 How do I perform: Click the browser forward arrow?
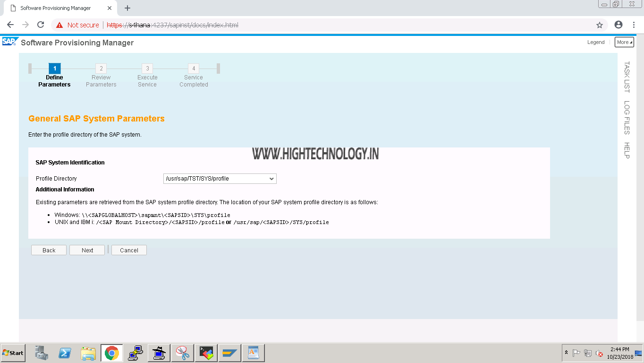point(25,25)
